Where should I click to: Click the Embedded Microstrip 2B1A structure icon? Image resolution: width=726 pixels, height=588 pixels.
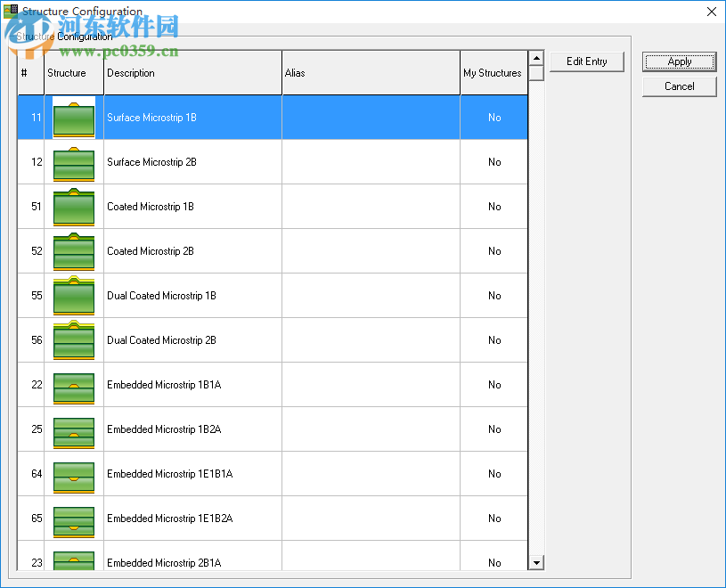(74, 560)
